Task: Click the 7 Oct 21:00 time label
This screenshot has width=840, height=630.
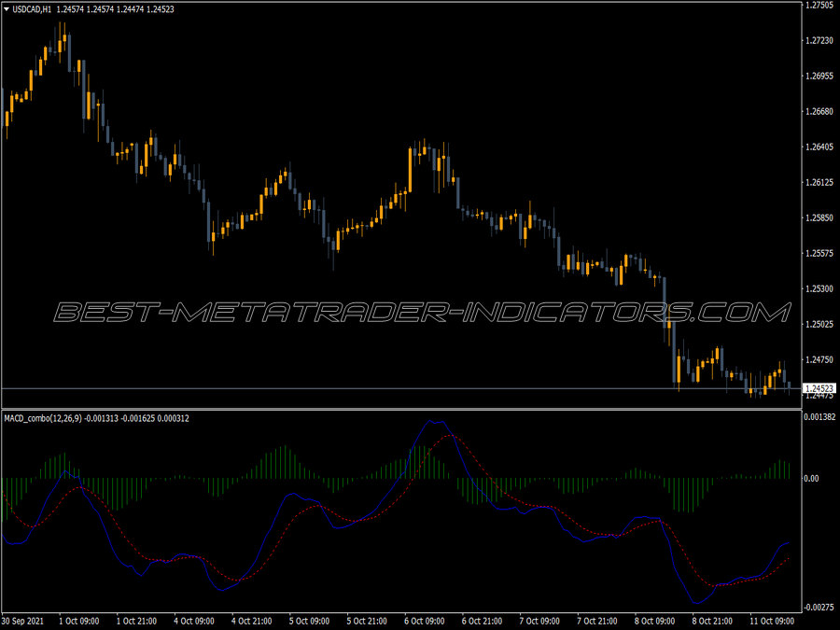Action: tap(597, 621)
